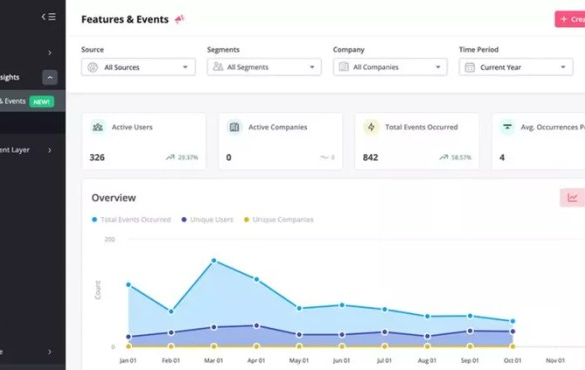Switch to line chart view icon
This screenshot has height=370, width=585.
coord(572,198)
